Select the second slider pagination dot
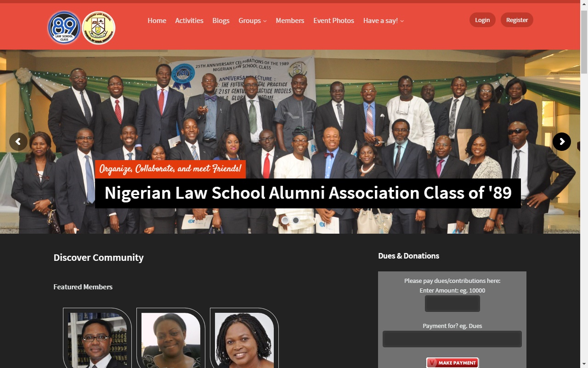588x368 pixels. pyautogui.click(x=296, y=220)
